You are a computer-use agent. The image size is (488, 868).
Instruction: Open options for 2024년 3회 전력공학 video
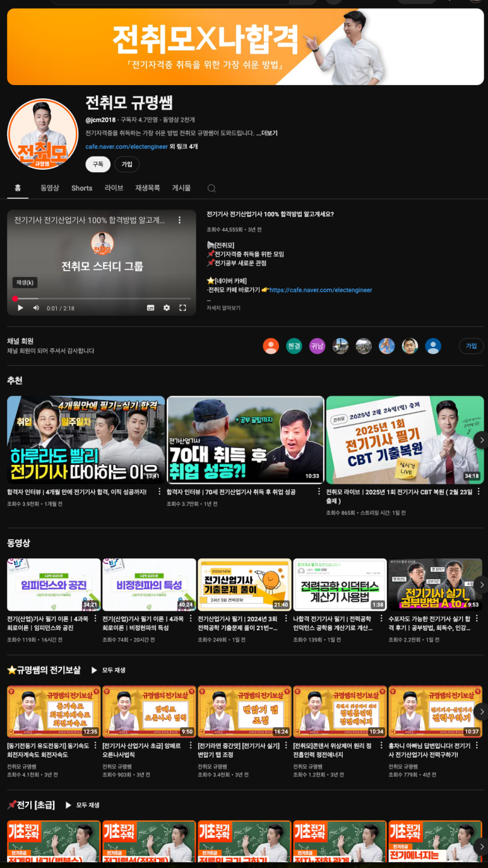pos(286,619)
